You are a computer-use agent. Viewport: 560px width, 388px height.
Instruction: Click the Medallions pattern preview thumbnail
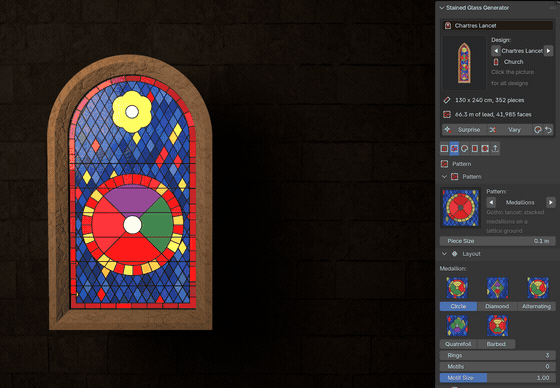461,208
